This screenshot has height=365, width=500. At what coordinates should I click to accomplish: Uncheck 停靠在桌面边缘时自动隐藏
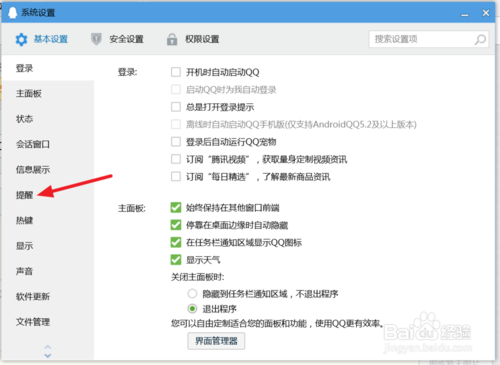(176, 225)
